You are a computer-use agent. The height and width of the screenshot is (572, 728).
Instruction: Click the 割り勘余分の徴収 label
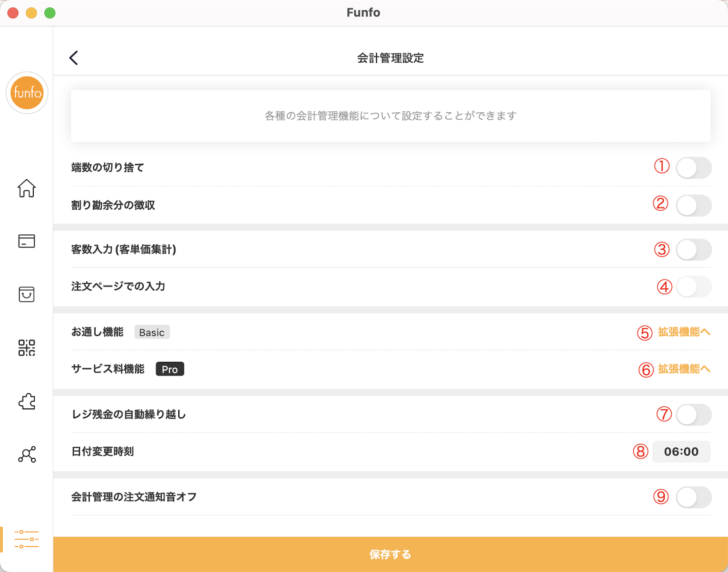pos(113,205)
